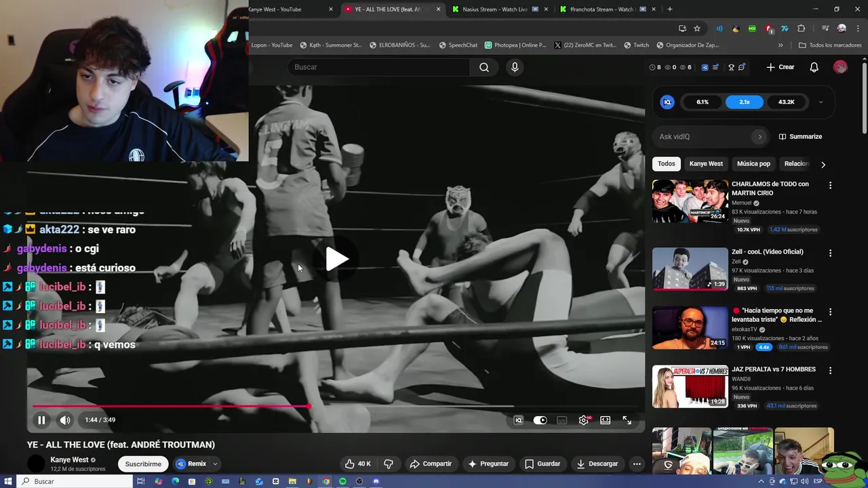Click the Summarize button
The width and height of the screenshot is (868, 488).
(800, 137)
